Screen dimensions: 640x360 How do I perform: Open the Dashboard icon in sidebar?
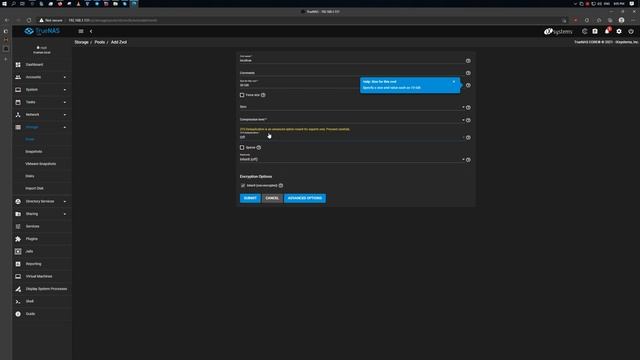coord(18,64)
